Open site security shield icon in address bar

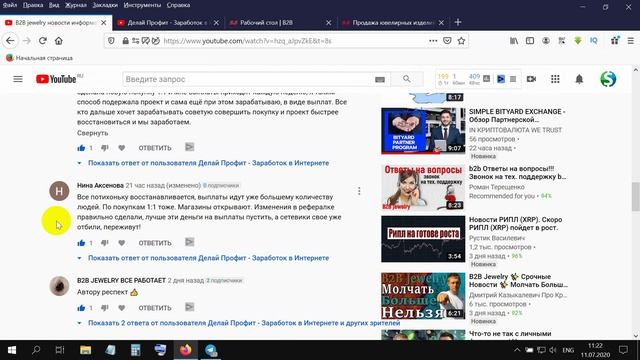click(111, 41)
